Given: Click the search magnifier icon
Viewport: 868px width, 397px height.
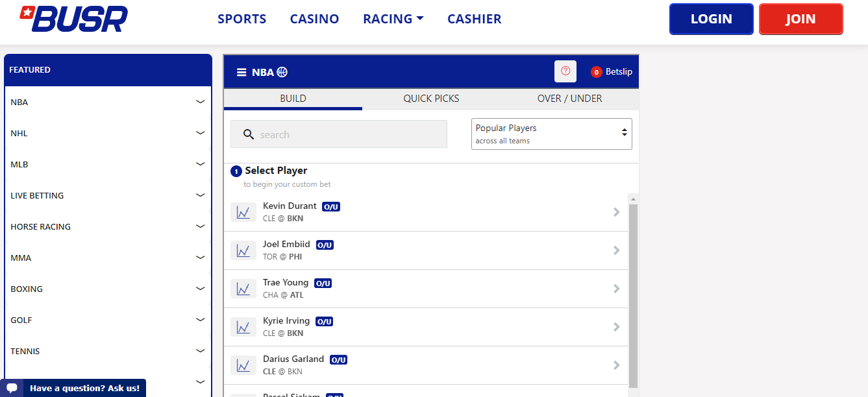Looking at the screenshot, I should pos(248,134).
